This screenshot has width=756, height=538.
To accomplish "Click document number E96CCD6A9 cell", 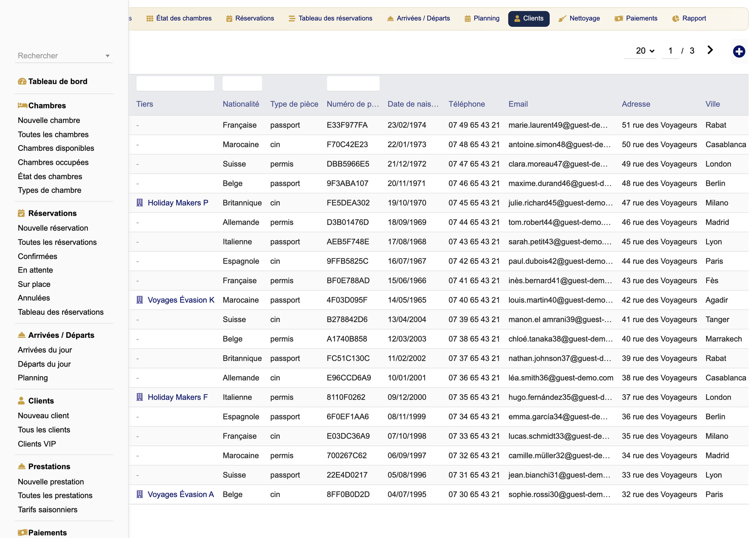I will (349, 377).
